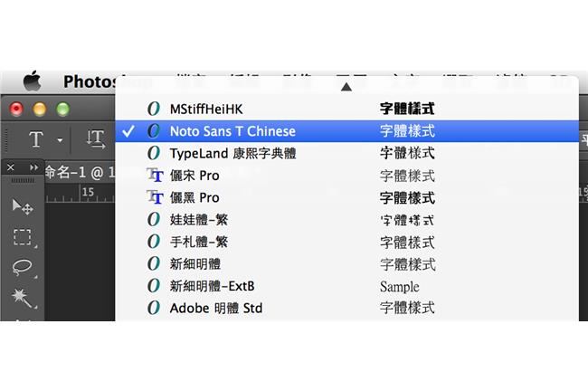
Task: Close the toolbox panel with the X
Action: click(x=11, y=167)
